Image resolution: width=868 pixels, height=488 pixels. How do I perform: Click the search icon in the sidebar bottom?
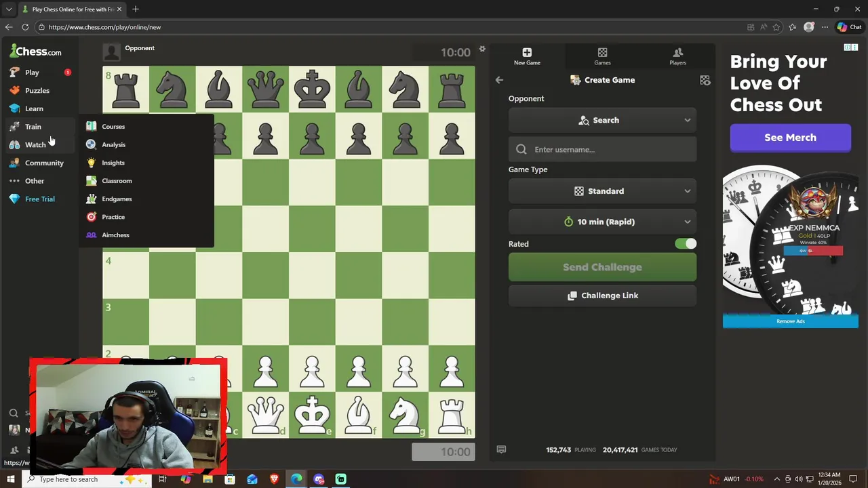(x=14, y=413)
